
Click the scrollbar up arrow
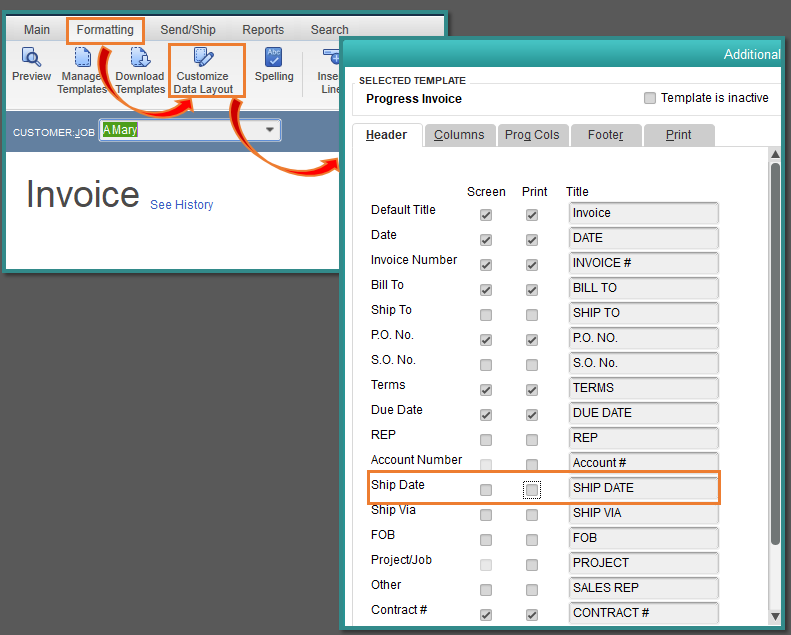tap(775, 154)
